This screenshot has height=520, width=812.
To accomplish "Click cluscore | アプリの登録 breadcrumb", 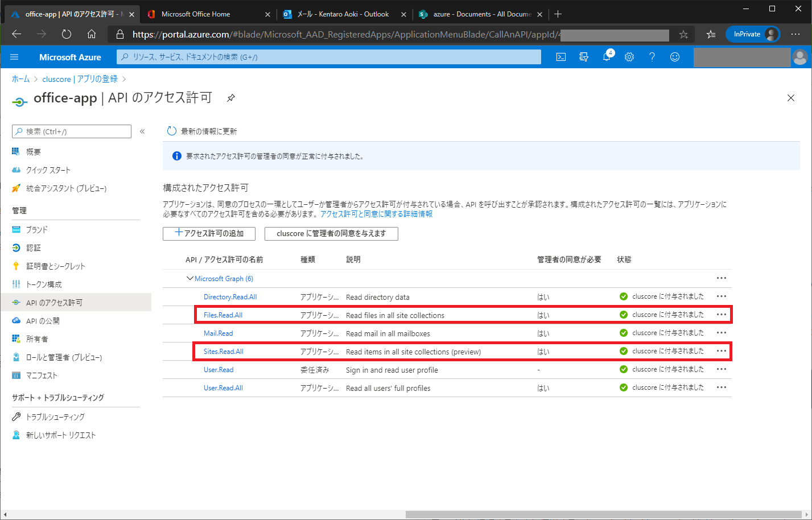I will 80,79.
